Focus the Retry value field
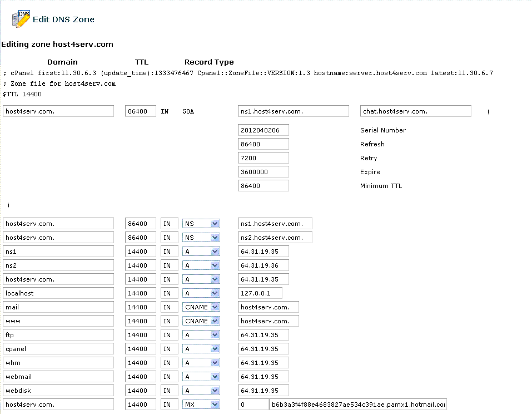Image resolution: width=532 pixels, height=414 pixels. pyautogui.click(x=263, y=158)
